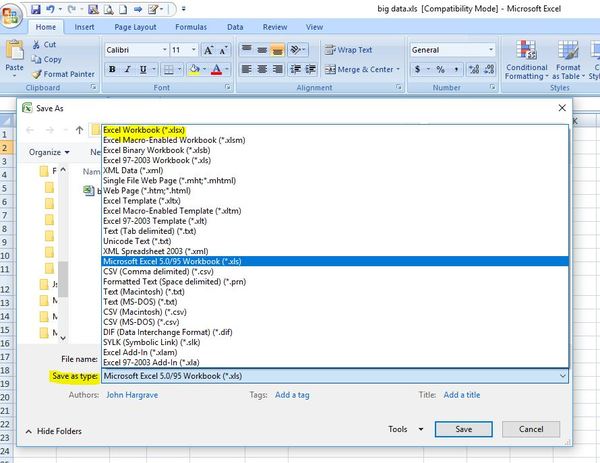The height and width of the screenshot is (463, 600).
Task: Apply Percent Style
Action: pyautogui.click(x=440, y=69)
